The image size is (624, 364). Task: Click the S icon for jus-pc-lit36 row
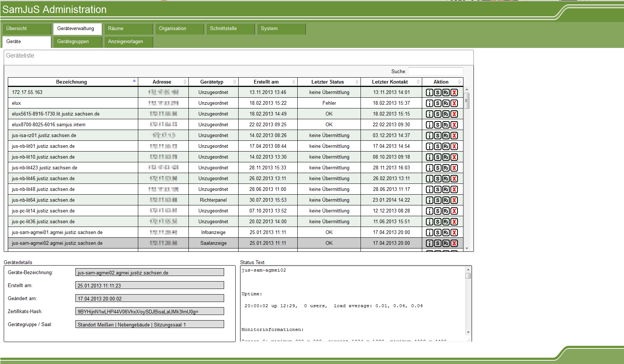(x=438, y=222)
